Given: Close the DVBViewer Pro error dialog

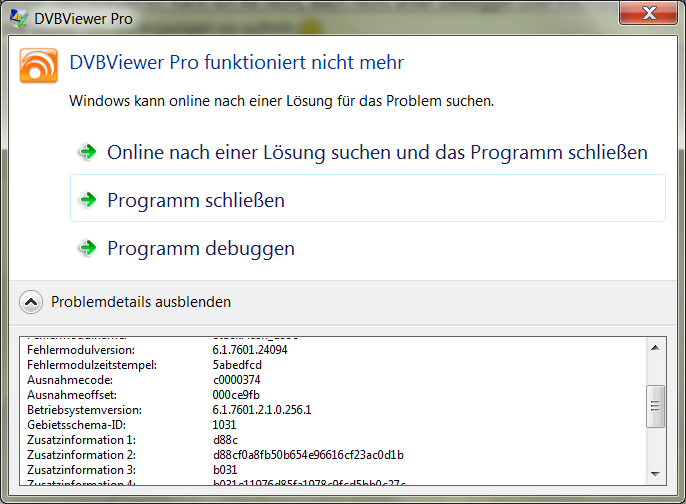Looking at the screenshot, I should pyautogui.click(x=648, y=14).
